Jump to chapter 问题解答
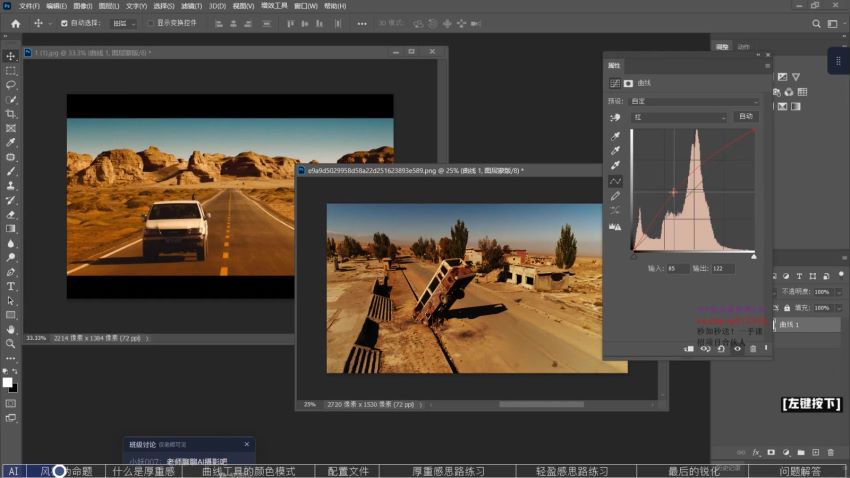The height and width of the screenshot is (478, 850). click(800, 471)
